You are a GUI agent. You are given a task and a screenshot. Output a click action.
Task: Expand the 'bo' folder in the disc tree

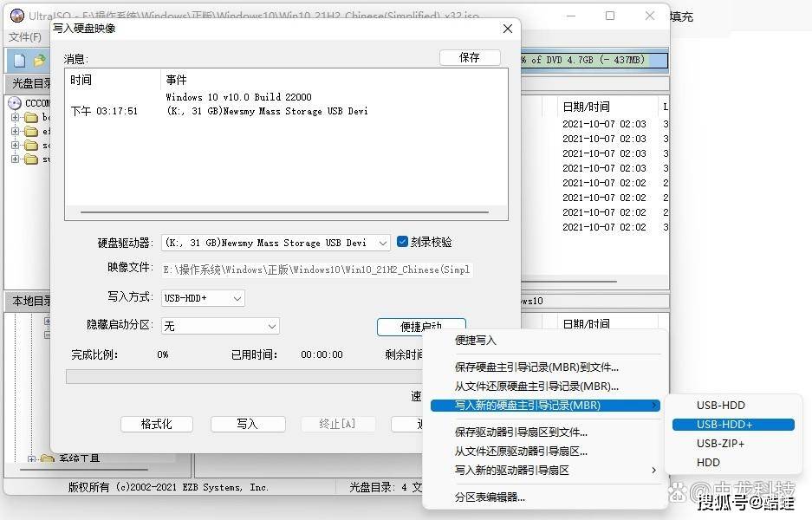pyautogui.click(x=15, y=117)
